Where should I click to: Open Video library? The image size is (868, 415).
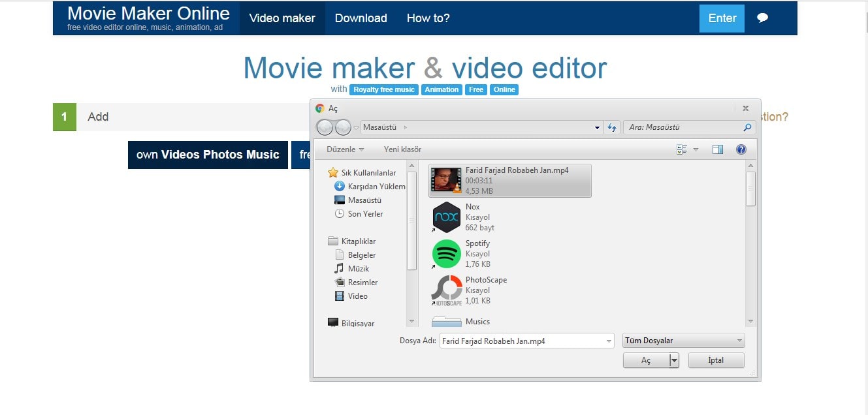(x=351, y=296)
